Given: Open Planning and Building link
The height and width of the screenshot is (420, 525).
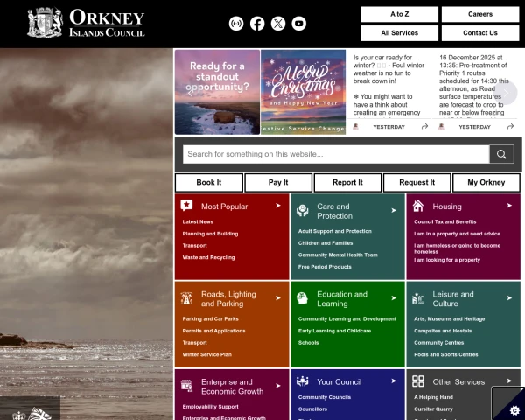Looking at the screenshot, I should (210, 234).
